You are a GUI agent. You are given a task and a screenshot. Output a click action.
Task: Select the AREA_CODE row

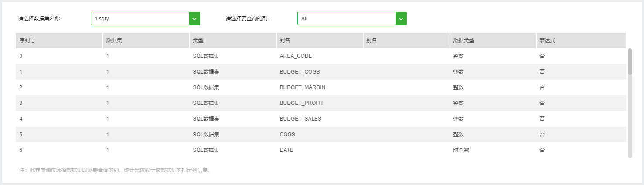coord(296,56)
